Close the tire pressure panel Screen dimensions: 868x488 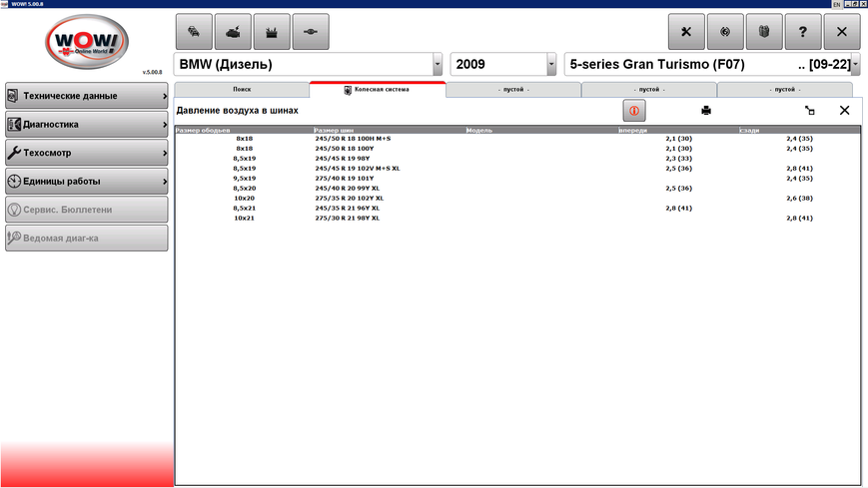[x=844, y=110]
